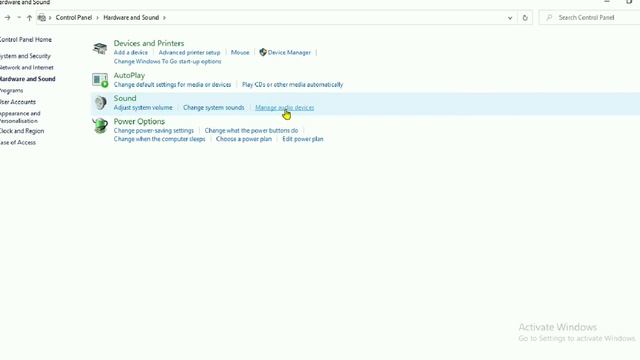Open Advanced printer setup
Screen dimensions: 640x360
[x=189, y=53]
